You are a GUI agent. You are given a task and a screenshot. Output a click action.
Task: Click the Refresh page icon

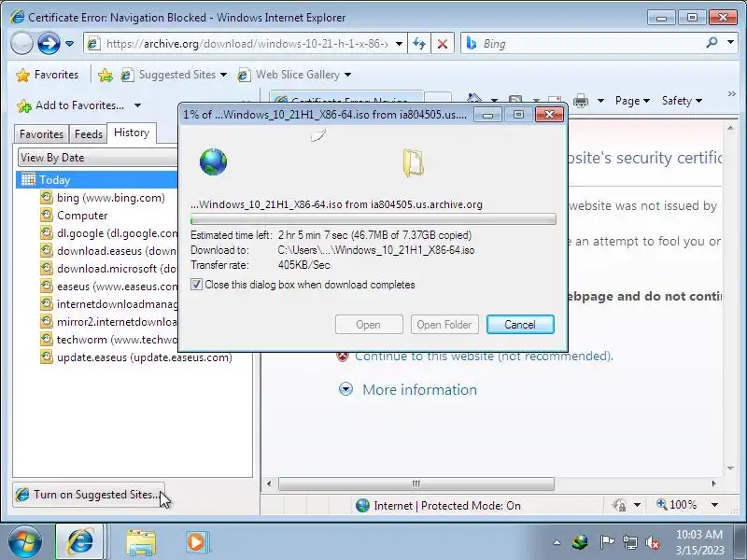click(419, 44)
